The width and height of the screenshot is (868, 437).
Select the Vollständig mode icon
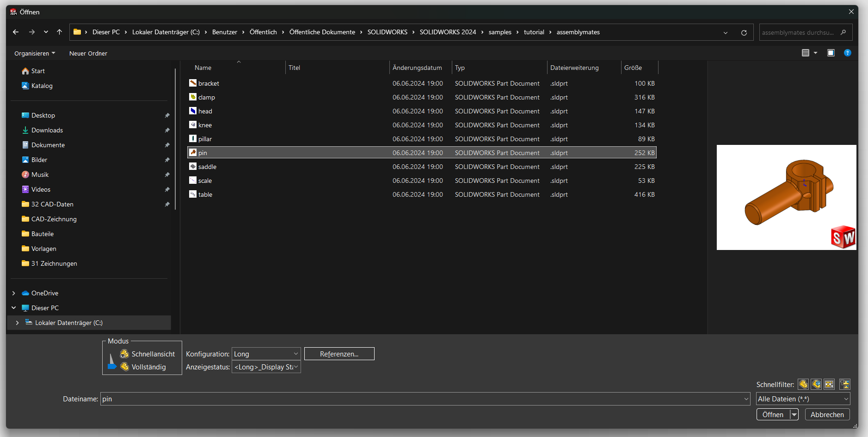(x=124, y=367)
